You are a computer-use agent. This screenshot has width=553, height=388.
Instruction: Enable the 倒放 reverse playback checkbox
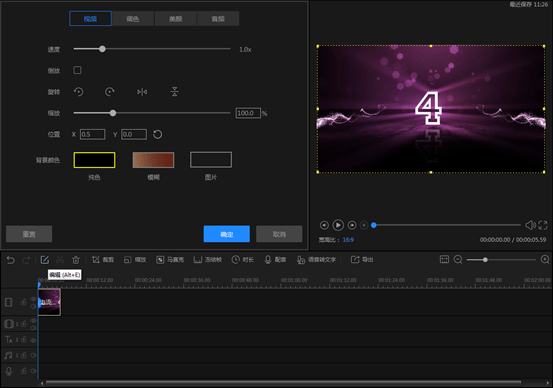[77, 70]
